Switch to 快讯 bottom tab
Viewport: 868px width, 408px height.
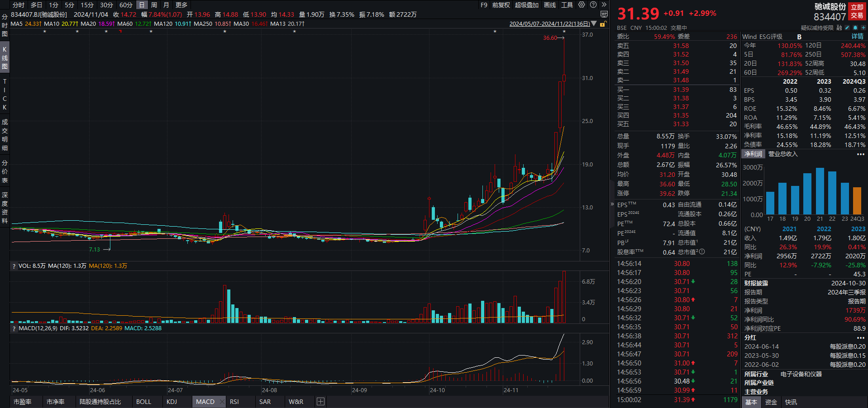(791, 402)
